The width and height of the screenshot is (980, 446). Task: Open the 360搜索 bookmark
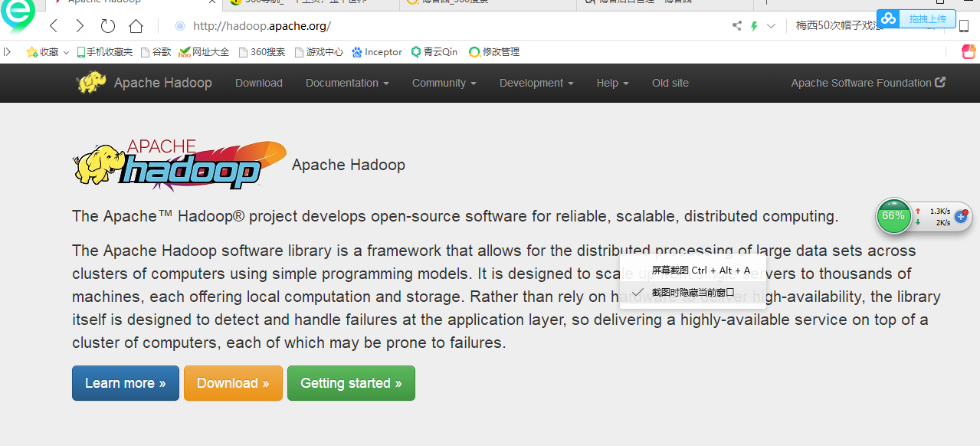point(262,52)
